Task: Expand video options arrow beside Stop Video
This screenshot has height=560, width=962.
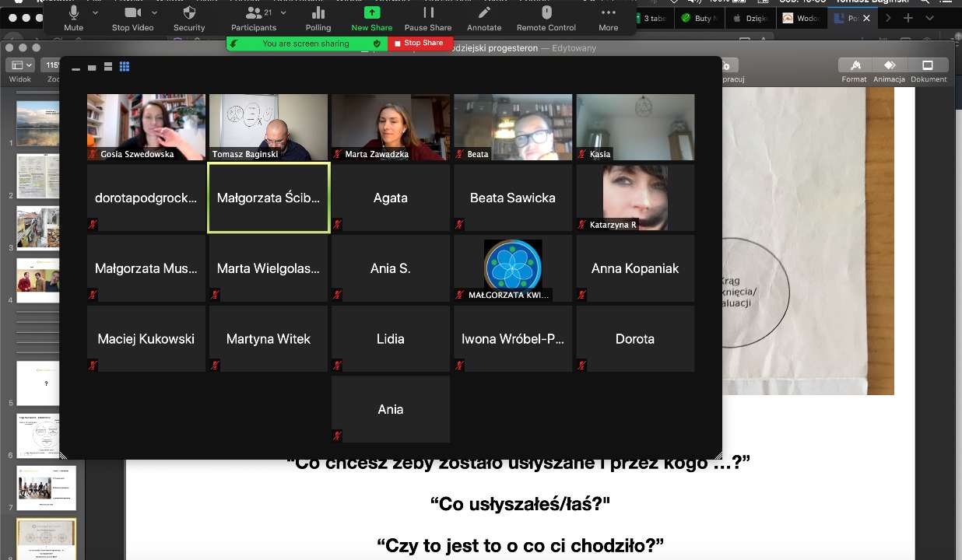Action: pos(154,13)
